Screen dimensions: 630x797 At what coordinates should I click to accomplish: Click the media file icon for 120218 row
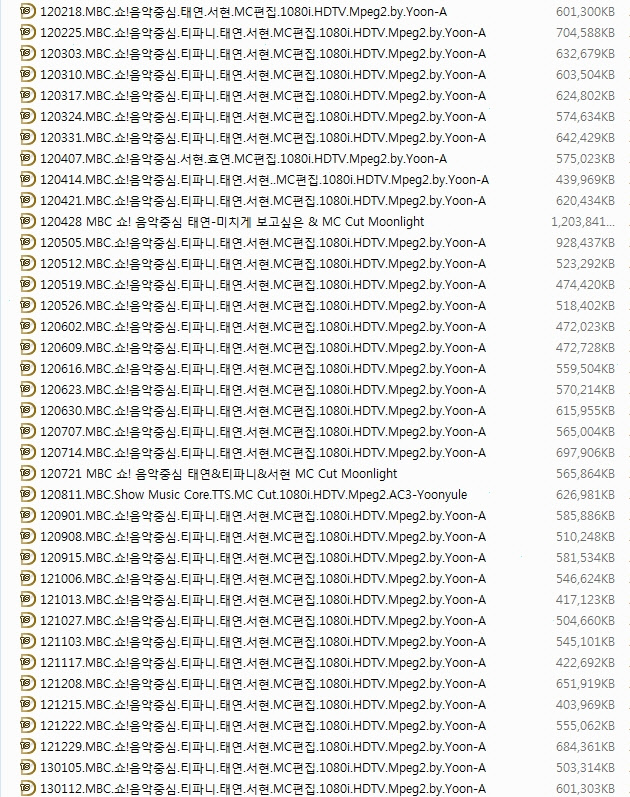[28, 11]
